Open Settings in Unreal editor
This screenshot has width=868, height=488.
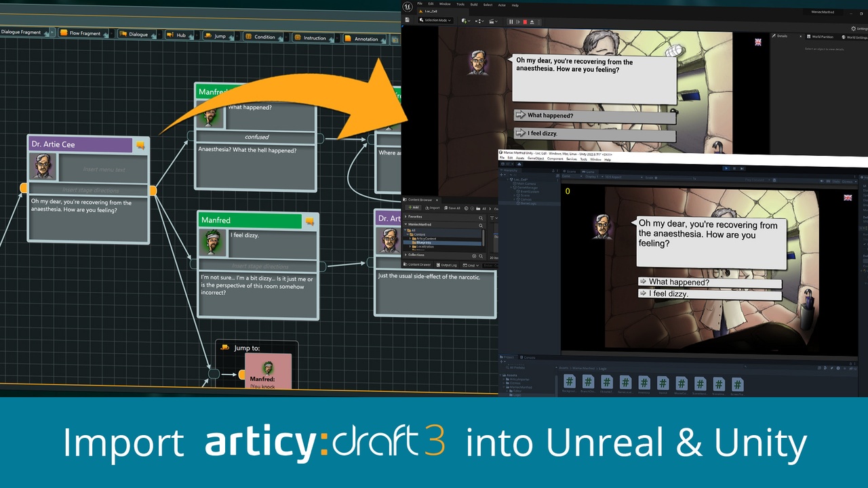click(859, 28)
